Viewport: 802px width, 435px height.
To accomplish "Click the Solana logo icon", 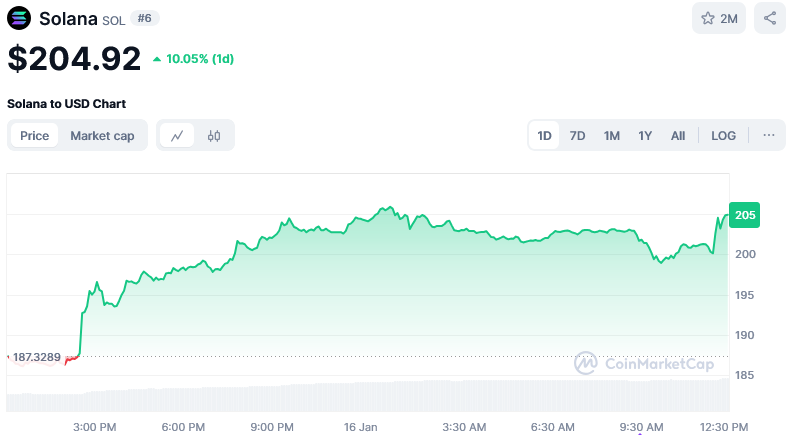I will pyautogui.click(x=19, y=18).
